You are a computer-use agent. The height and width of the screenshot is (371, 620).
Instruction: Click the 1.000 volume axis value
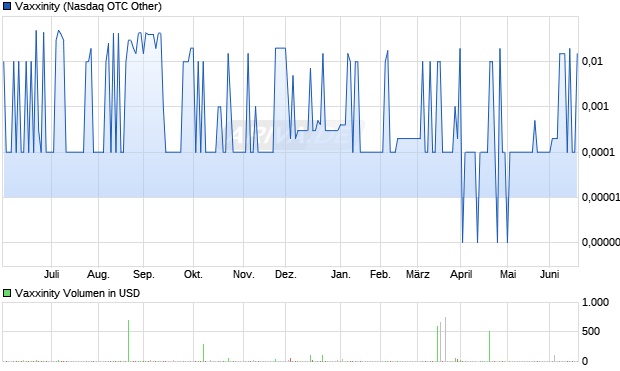click(x=595, y=303)
